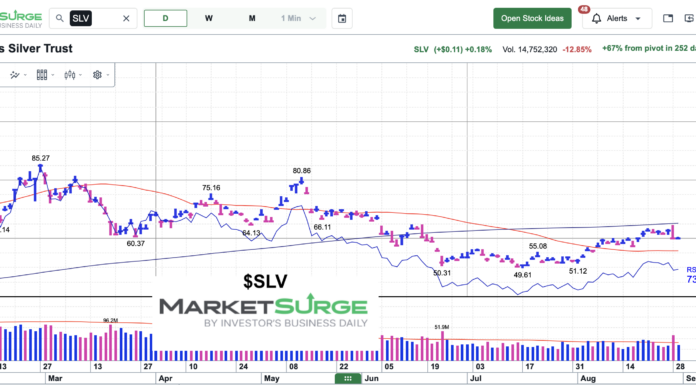Click the 75.16 price label

tap(211, 188)
